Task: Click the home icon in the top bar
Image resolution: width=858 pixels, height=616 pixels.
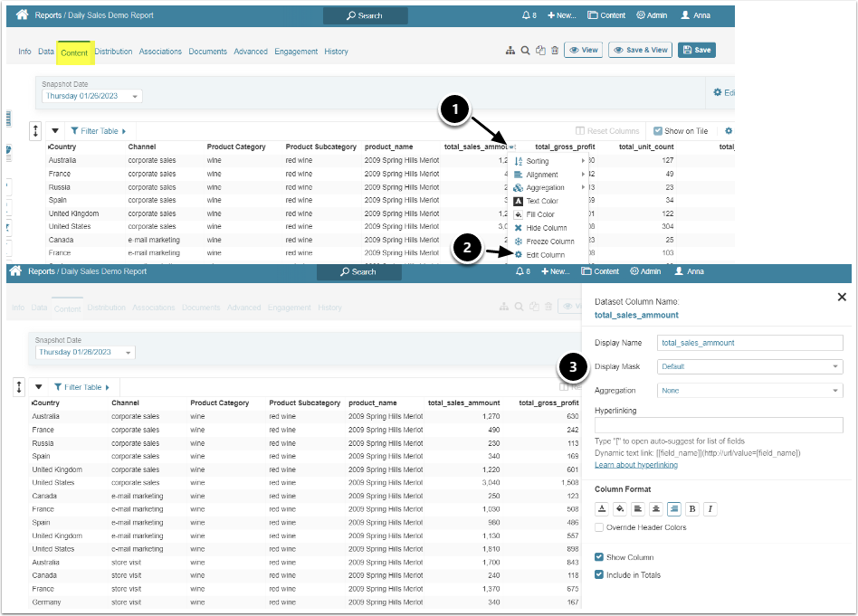Action: tap(22, 15)
